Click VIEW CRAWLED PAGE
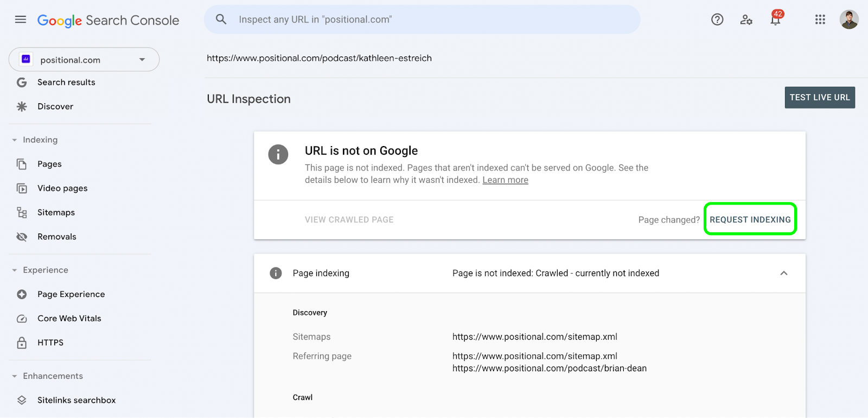The height and width of the screenshot is (418, 868). tap(349, 220)
